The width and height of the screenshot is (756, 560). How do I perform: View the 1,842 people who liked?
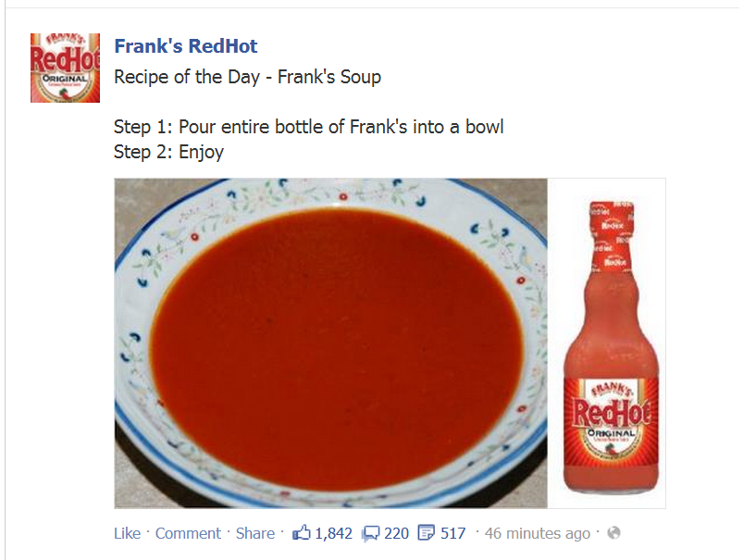333,533
